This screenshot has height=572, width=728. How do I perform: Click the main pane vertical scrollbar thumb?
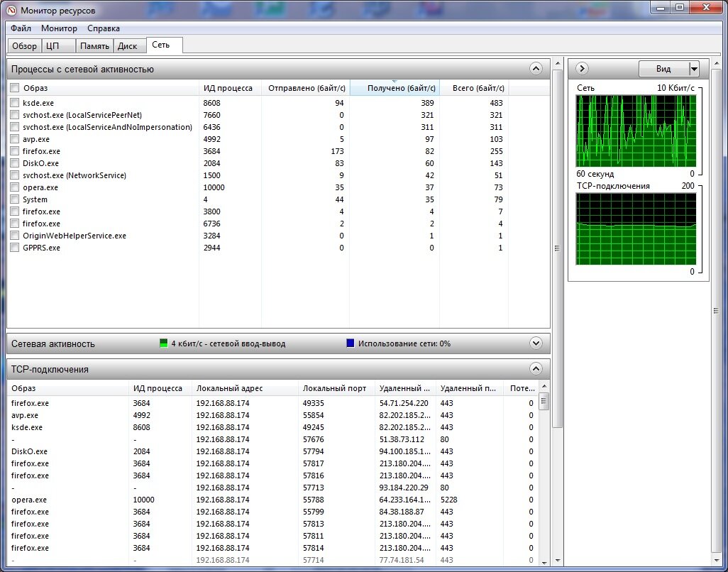(x=557, y=248)
